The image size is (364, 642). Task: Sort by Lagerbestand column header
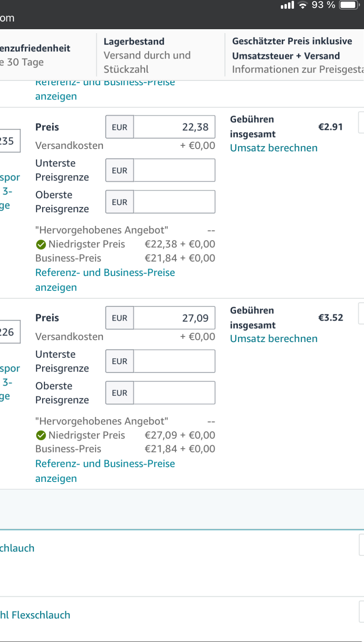pos(134,41)
